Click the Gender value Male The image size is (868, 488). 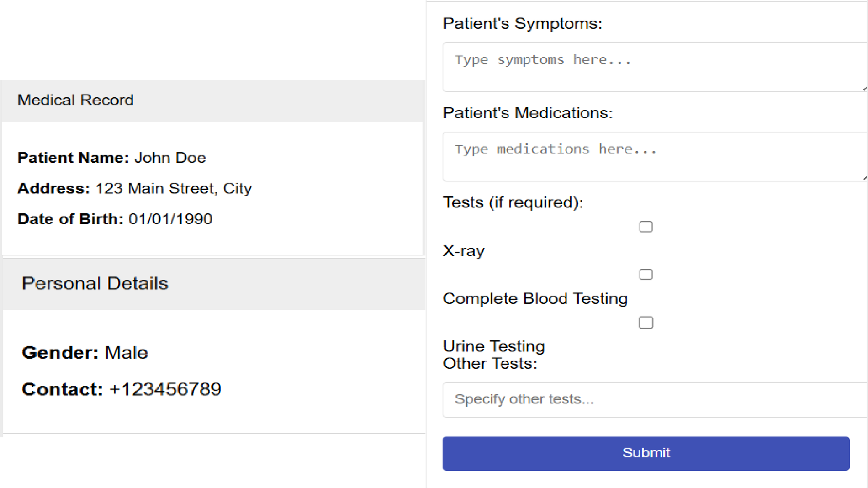click(x=126, y=353)
